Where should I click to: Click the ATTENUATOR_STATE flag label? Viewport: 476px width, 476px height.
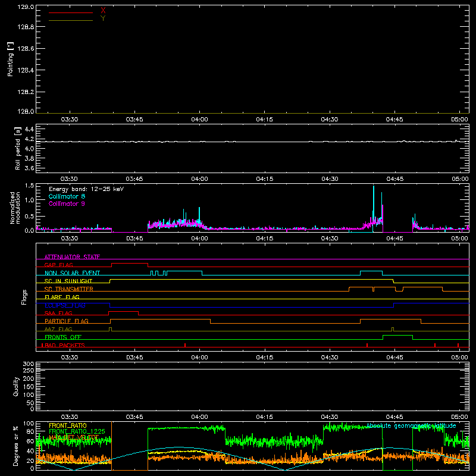click(72, 257)
